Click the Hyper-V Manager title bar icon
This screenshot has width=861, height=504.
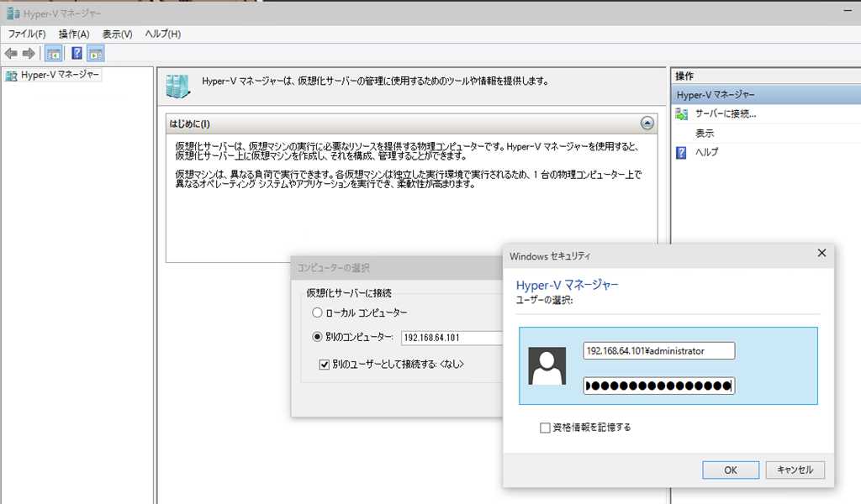click(x=13, y=13)
